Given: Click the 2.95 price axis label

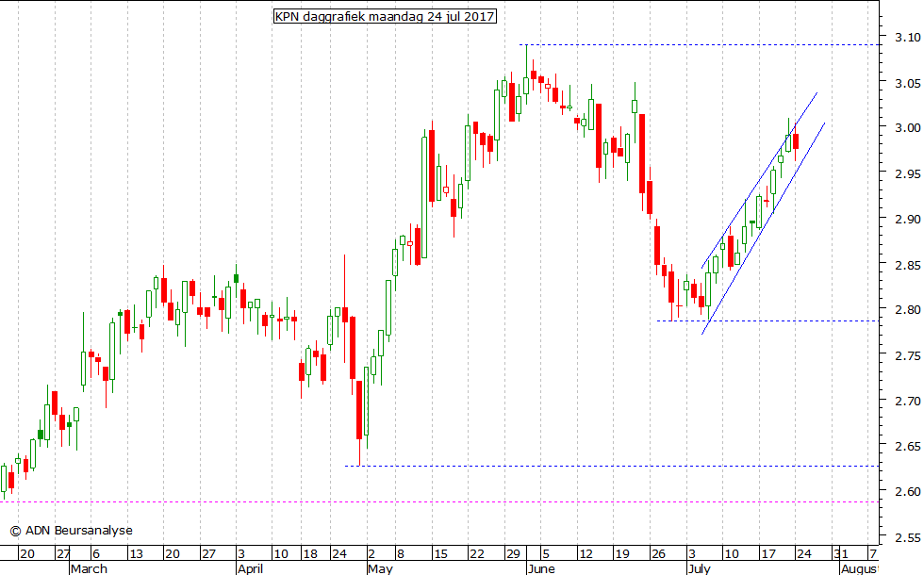Looking at the screenshot, I should tap(907, 173).
